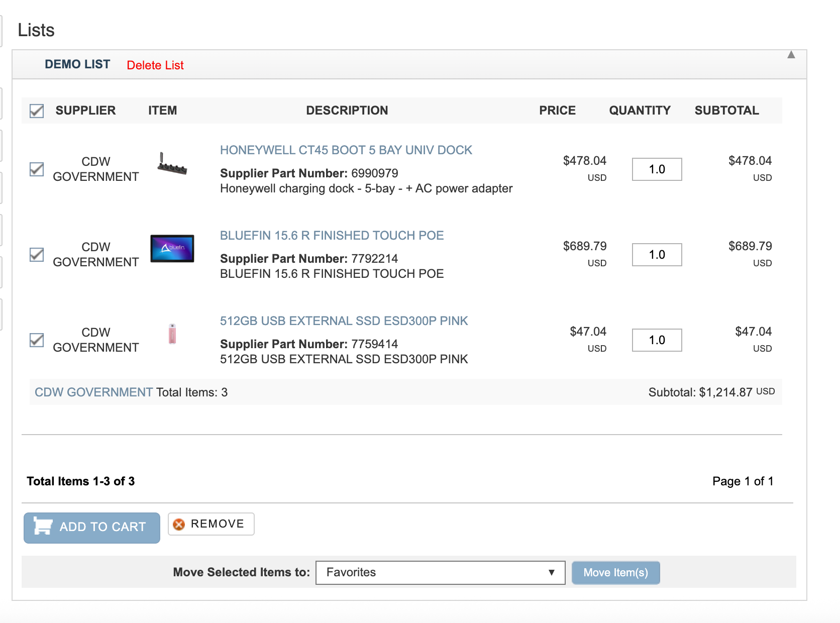Collapse the Demo List panel arrow
The height and width of the screenshot is (623, 840).
791,55
